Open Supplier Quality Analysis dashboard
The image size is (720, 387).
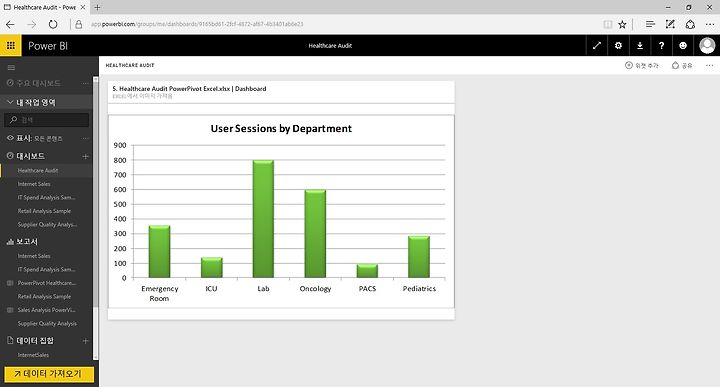coord(46,224)
